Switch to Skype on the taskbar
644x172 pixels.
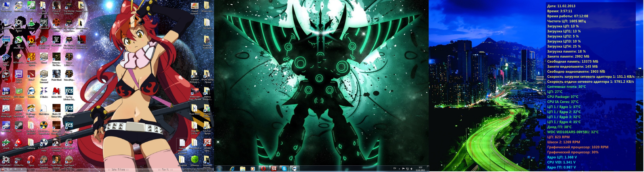tap(284, 169)
